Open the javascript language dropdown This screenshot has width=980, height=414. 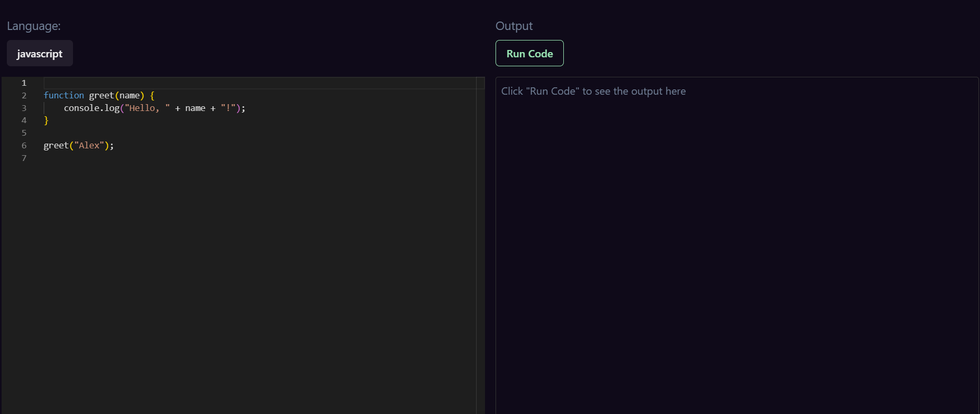click(x=40, y=53)
